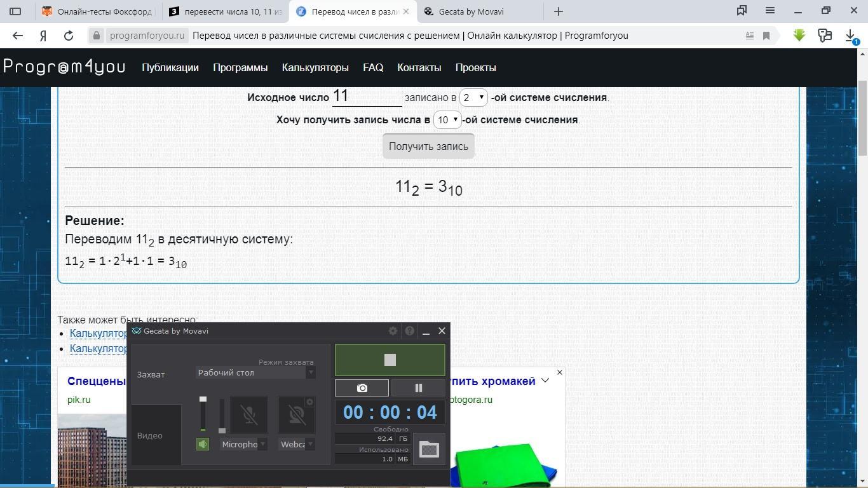This screenshot has height=488, width=868.
Task: Open the browser bookmarks collections icon
Action: coord(742,11)
